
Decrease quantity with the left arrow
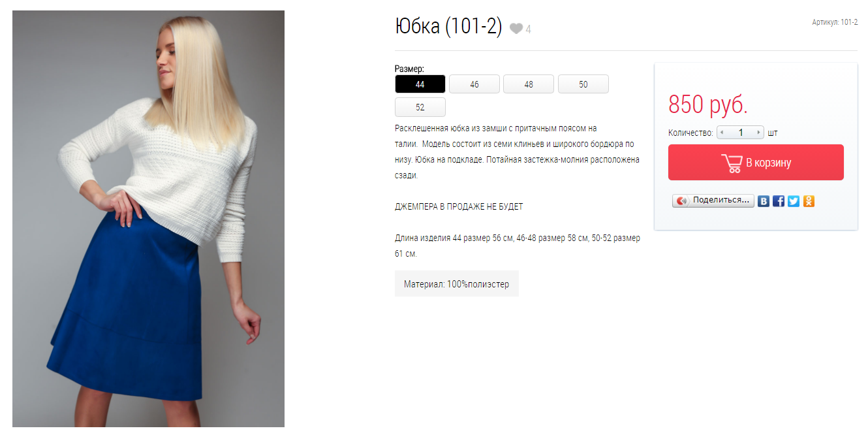point(722,133)
